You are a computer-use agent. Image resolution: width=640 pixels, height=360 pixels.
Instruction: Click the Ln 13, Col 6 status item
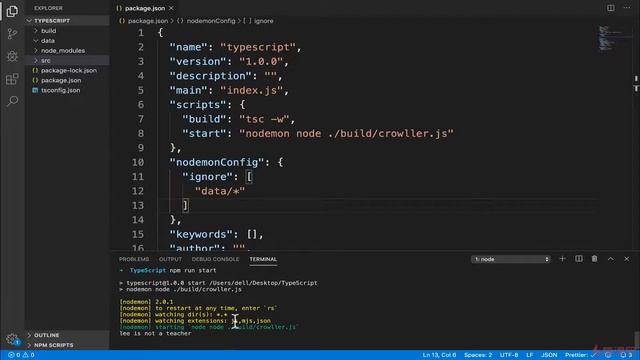pyautogui.click(x=439, y=355)
